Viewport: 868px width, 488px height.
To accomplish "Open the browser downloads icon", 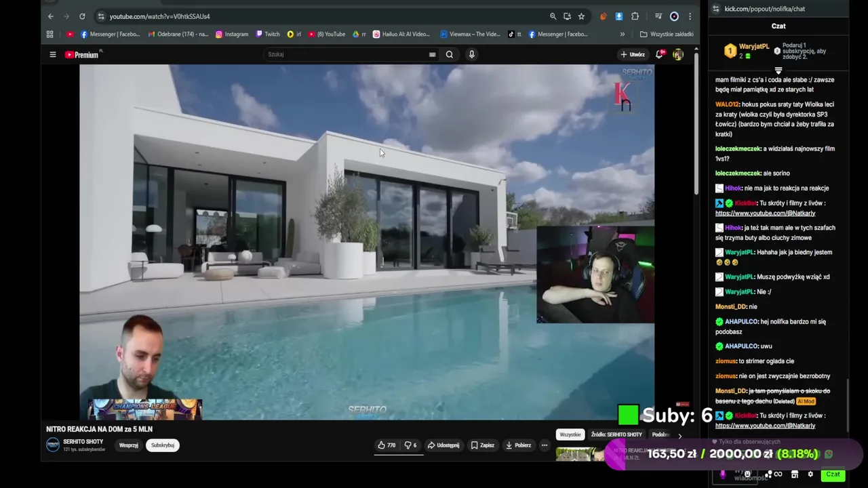I will pyautogui.click(x=619, y=16).
